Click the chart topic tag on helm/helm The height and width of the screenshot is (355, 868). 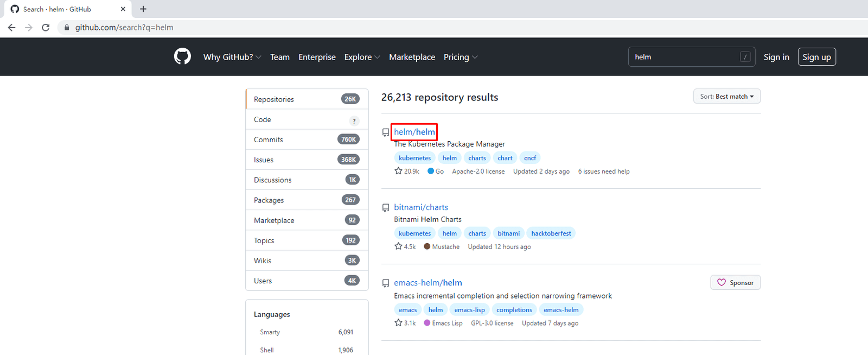505,158
